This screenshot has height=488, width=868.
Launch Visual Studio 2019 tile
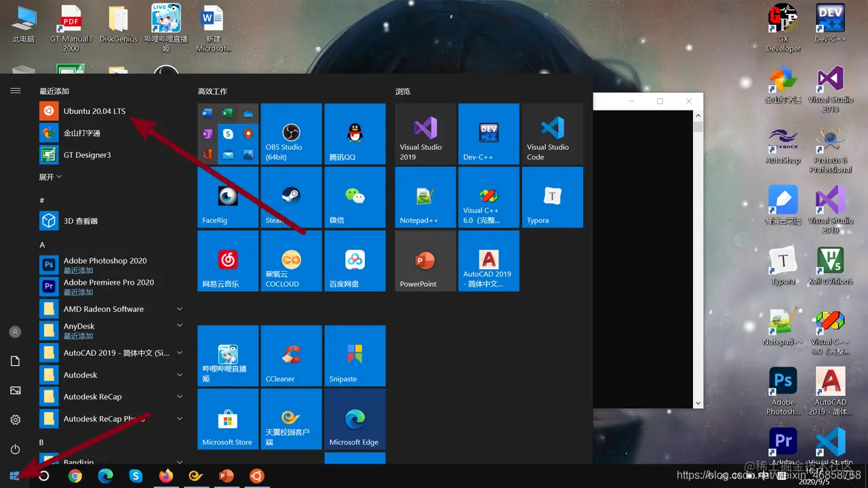tap(425, 134)
